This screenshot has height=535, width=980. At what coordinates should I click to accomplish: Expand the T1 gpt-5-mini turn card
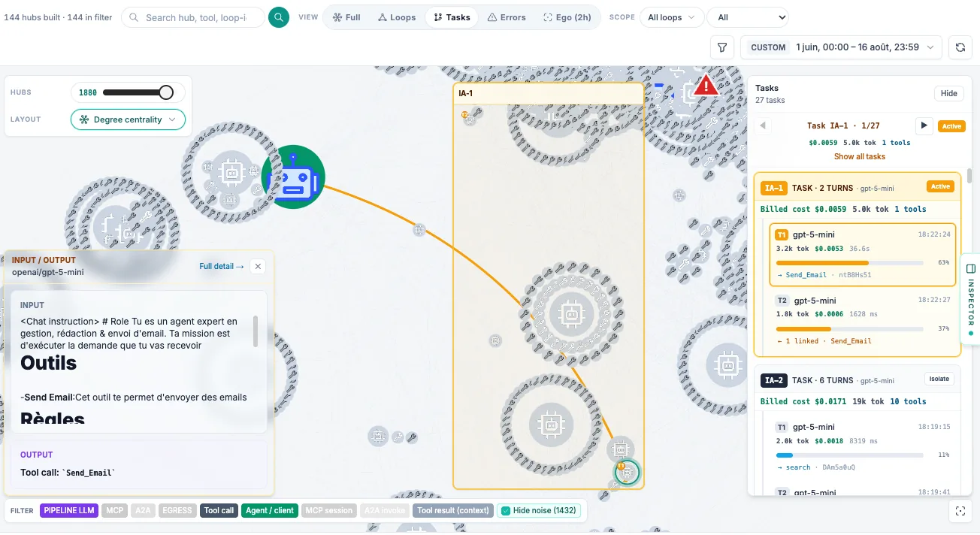tap(863, 254)
